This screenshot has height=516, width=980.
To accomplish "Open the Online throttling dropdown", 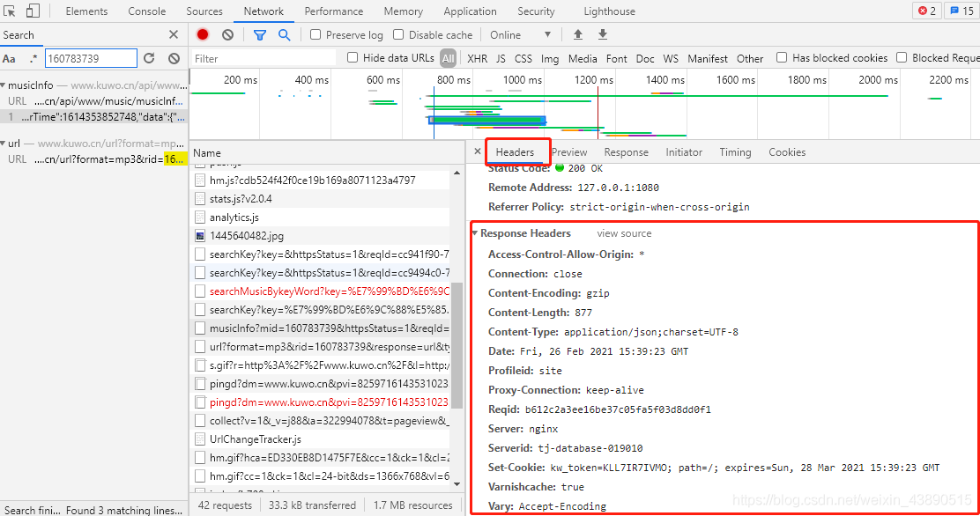I will [x=520, y=35].
